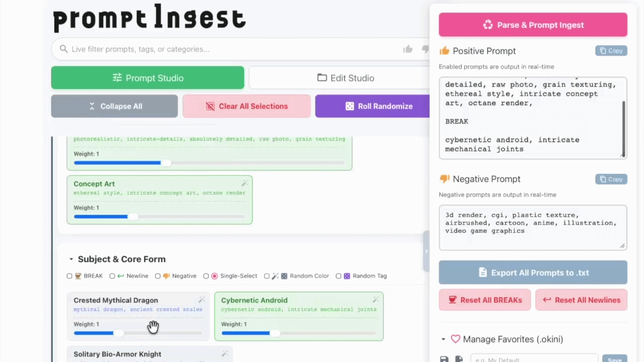This screenshot has width=644, height=362.
Task: Click the magic wand icon on Cybernetic Android card
Action: [375, 300]
